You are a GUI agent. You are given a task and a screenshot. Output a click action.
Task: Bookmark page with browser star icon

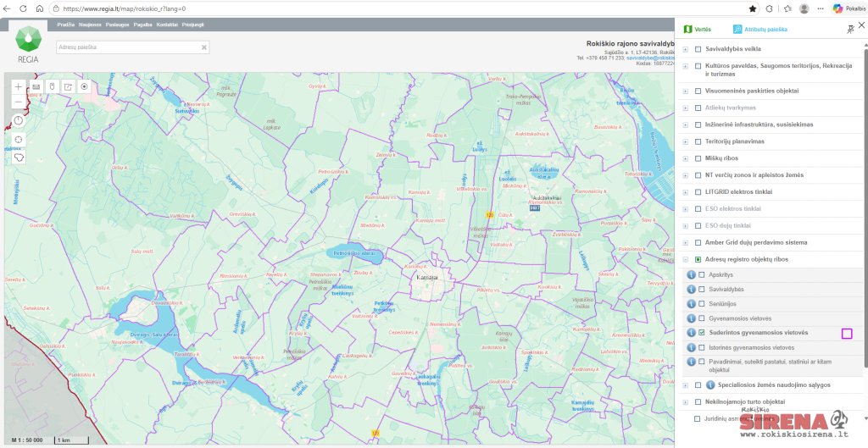point(753,8)
